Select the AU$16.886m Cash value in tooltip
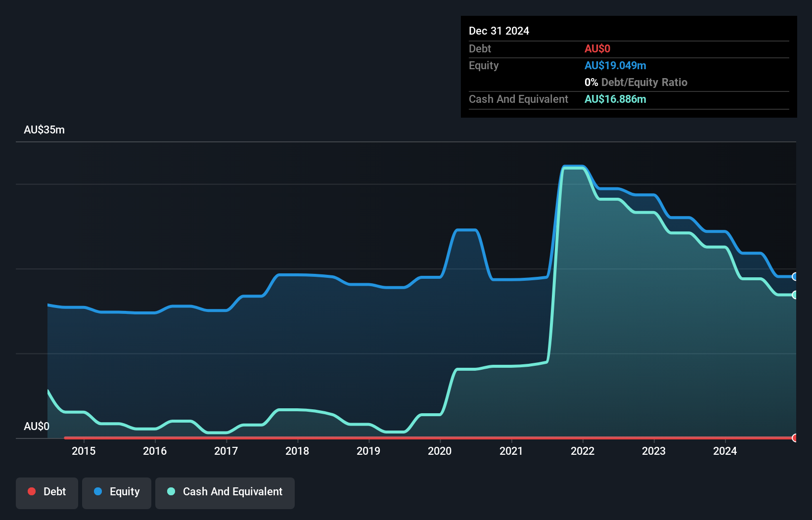Image resolution: width=812 pixels, height=520 pixels. click(615, 99)
